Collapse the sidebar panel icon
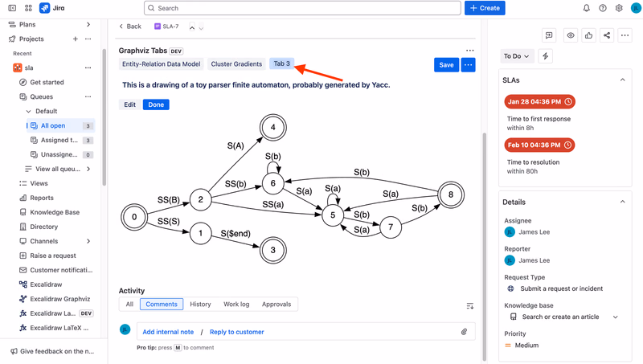 pos(12,8)
